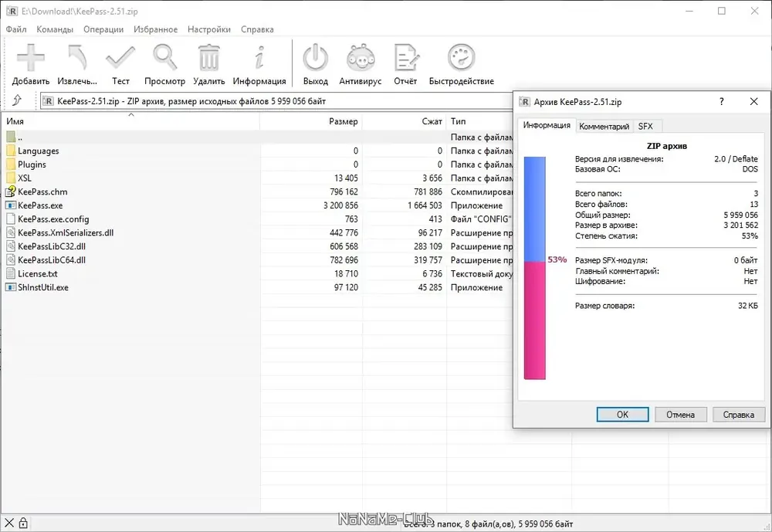Sort the list by Имя column header

[131, 121]
